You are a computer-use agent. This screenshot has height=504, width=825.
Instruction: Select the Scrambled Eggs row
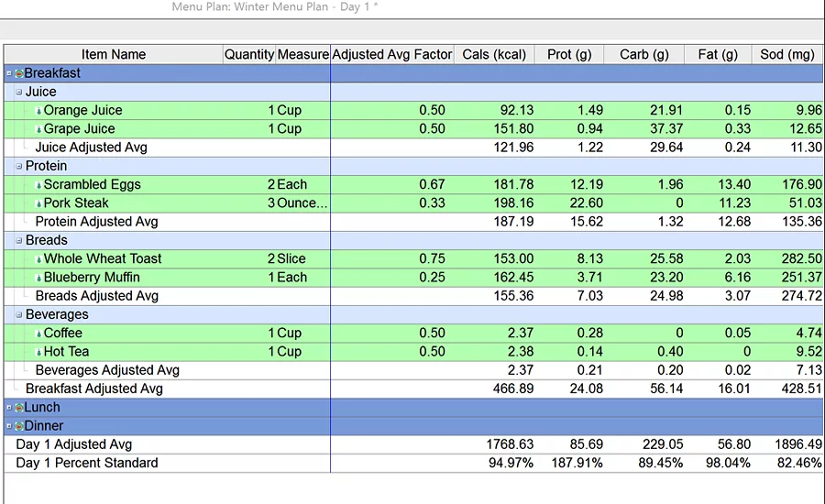pyautogui.click(x=413, y=185)
